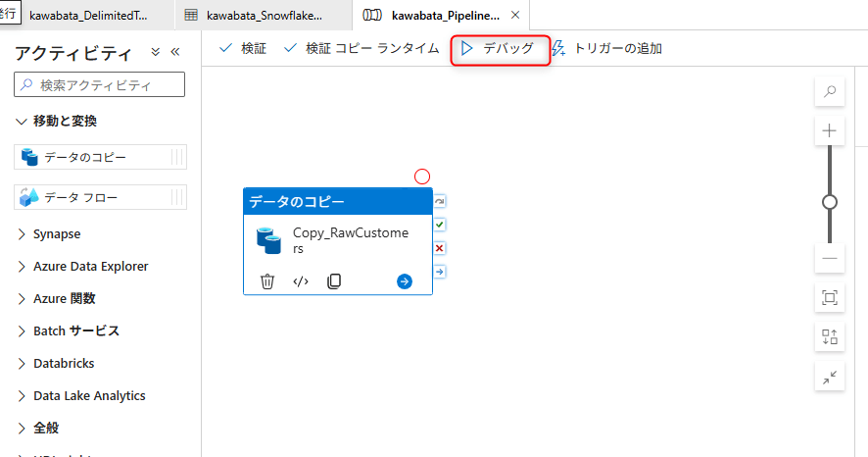
Task: Click the アクティビティ panel heading
Action: (73, 53)
